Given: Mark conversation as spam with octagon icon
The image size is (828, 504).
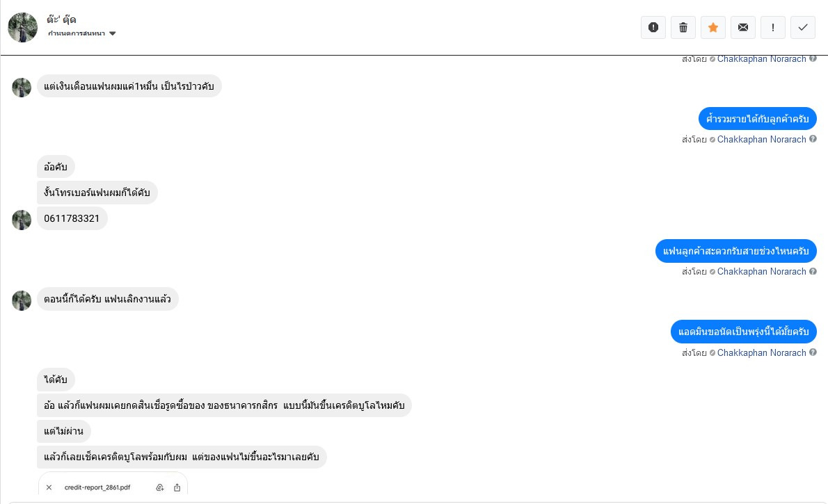Looking at the screenshot, I should point(653,27).
